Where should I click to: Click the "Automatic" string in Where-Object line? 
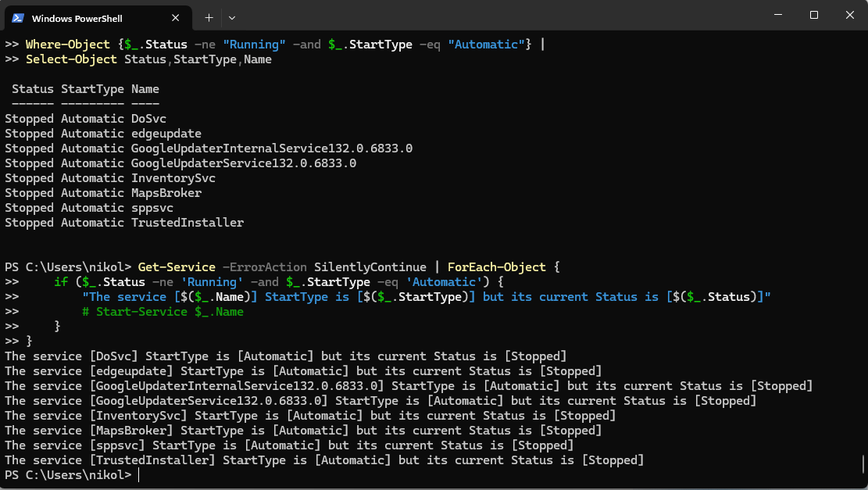pos(486,45)
